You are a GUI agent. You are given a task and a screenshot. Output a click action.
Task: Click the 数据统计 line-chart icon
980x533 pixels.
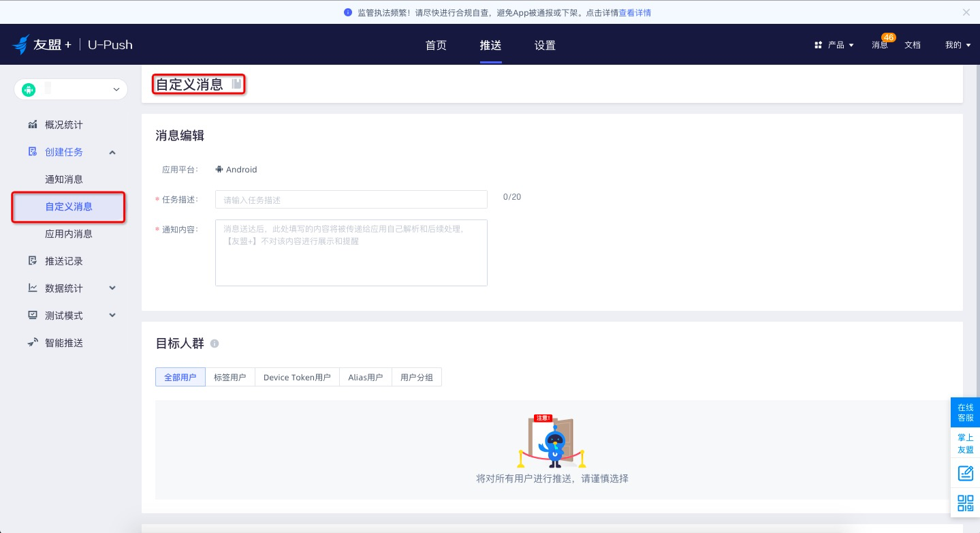tap(33, 288)
